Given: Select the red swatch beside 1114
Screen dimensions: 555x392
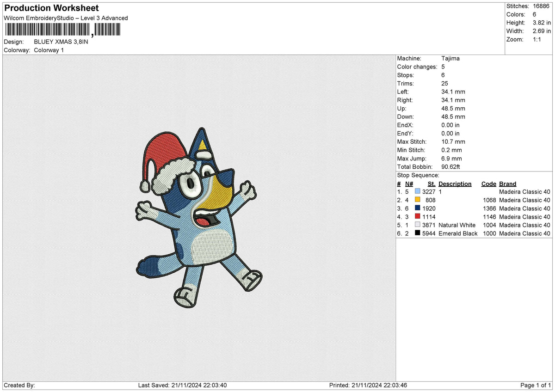Looking at the screenshot, I should (418, 216).
